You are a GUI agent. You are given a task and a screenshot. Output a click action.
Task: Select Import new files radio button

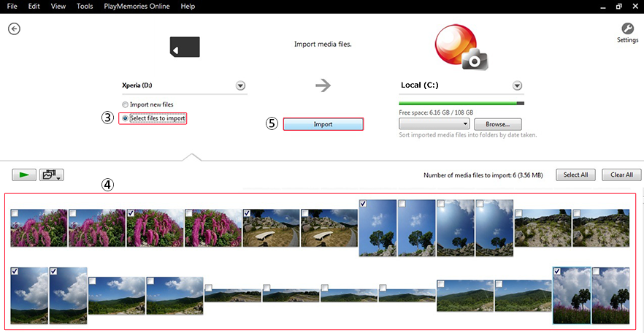pos(125,104)
